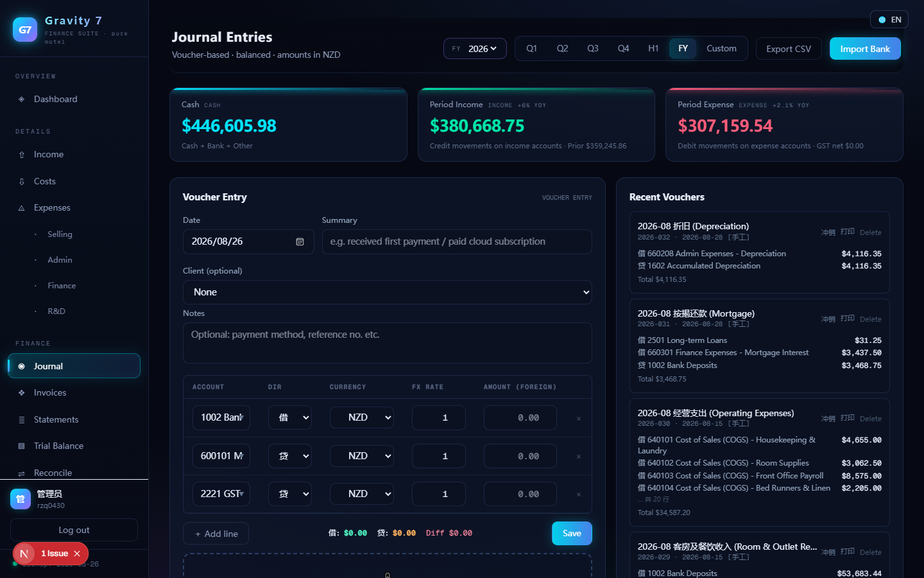Open the calendar picker in Date field

(300, 241)
